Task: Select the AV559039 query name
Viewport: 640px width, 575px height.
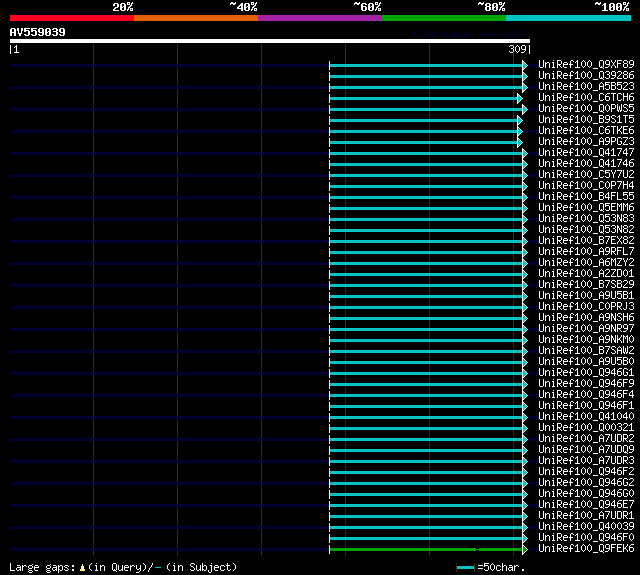Action: click(38, 32)
